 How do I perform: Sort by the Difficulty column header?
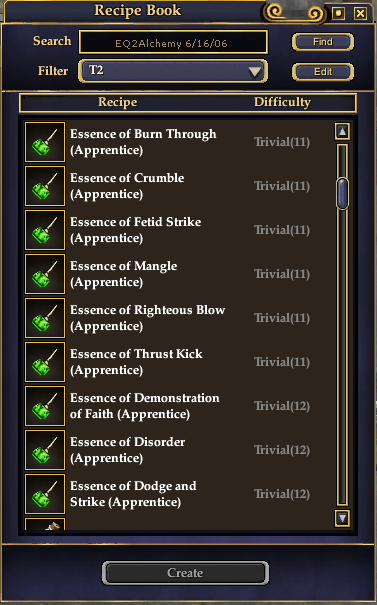282,102
